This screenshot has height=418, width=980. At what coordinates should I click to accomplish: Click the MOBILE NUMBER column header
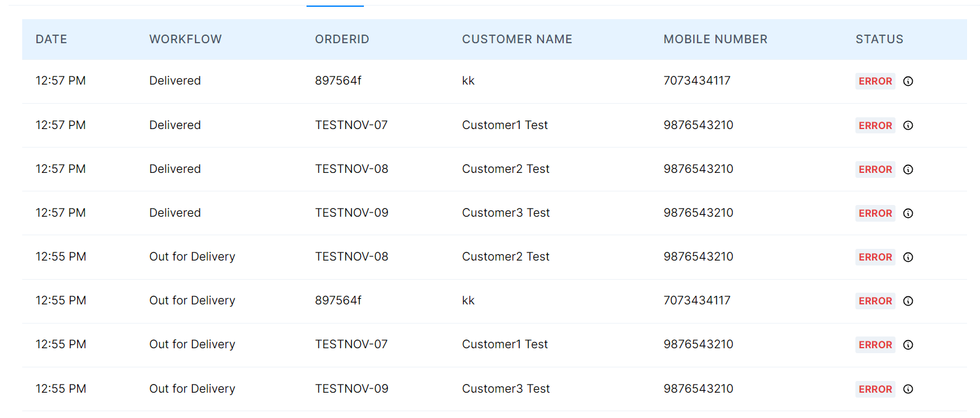tap(715, 40)
